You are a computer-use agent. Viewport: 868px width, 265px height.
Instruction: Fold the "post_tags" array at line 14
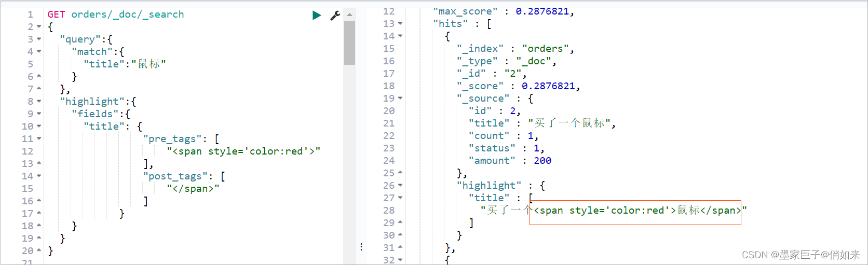(x=39, y=176)
